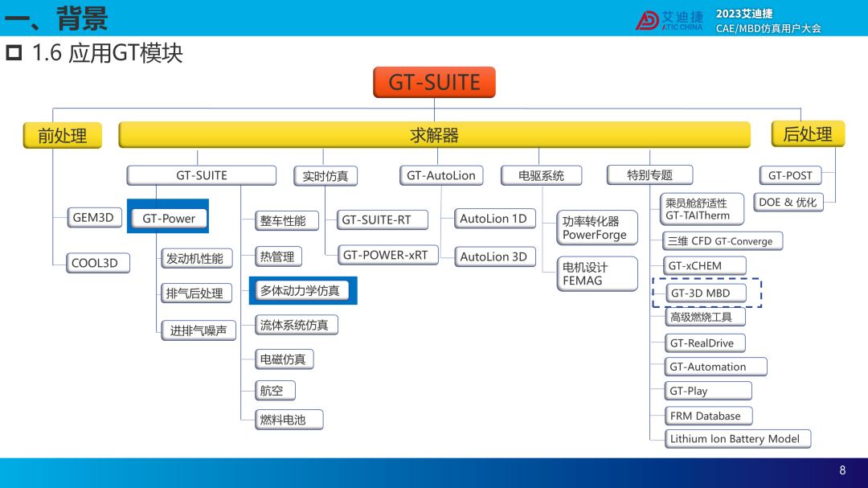Screen dimensions: 868x488
Task: Click the 2023艾迪捷 conference title text
Action: point(744,14)
